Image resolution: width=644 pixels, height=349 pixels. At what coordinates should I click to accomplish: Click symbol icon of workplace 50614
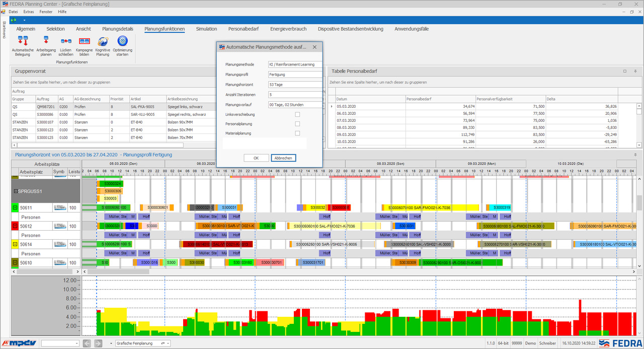coord(60,244)
